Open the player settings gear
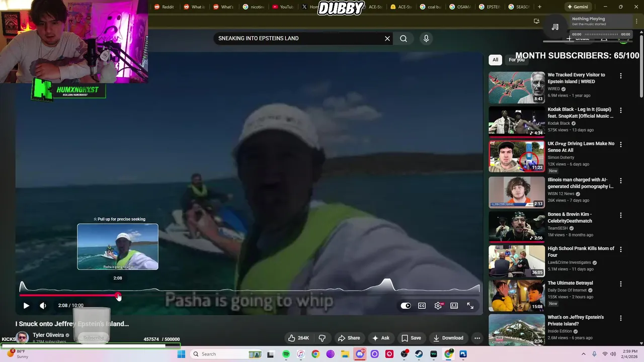Viewport: 644px width, 362px height. [x=438, y=306]
